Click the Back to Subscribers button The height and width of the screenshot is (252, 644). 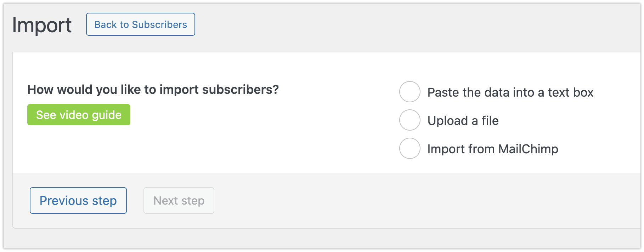click(140, 24)
